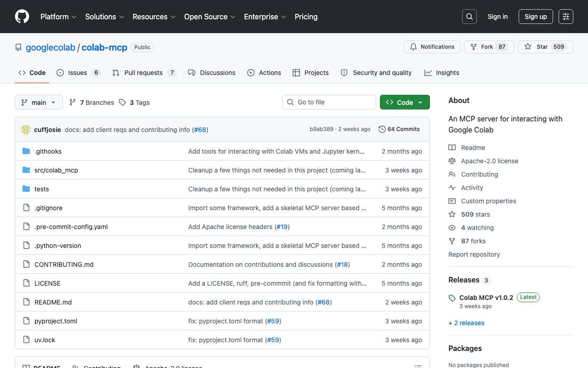Screen dimensions: 588x368
Task: Open the Solutions menu in header
Action: pos(104,17)
